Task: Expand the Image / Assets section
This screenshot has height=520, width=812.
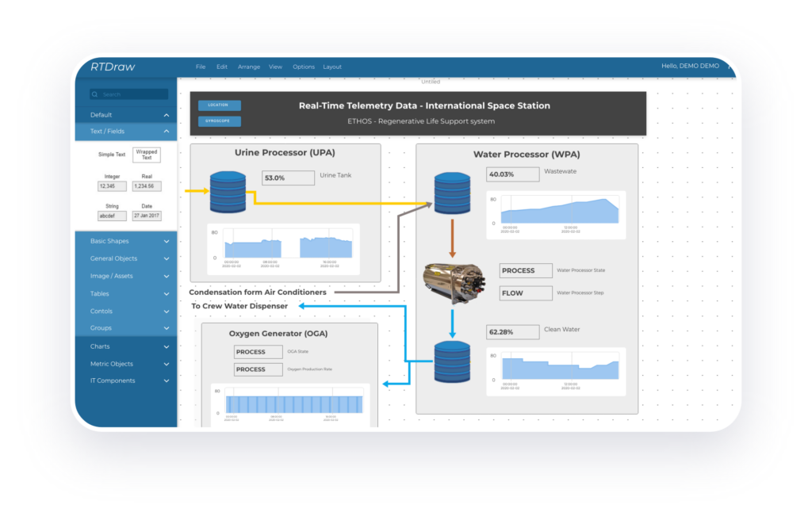Action: 126,276
